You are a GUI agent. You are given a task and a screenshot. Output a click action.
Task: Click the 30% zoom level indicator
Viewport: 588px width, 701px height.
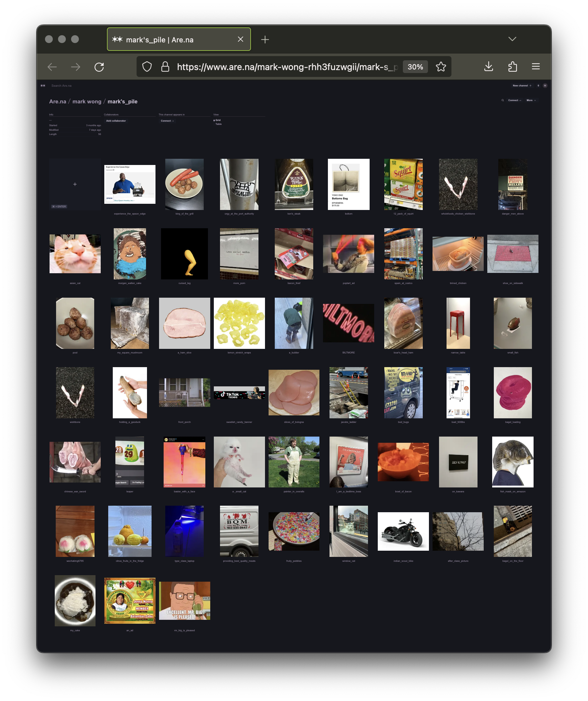pos(415,67)
